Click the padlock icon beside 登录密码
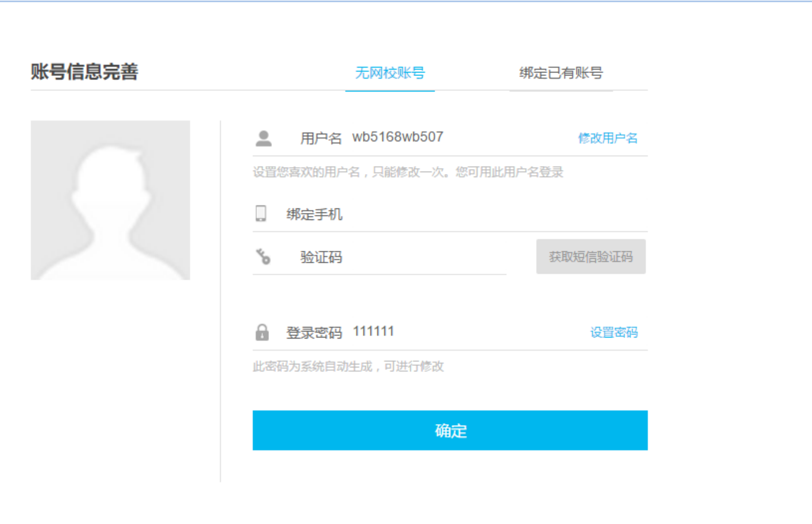This screenshot has width=812, height=524. pyautogui.click(x=262, y=332)
